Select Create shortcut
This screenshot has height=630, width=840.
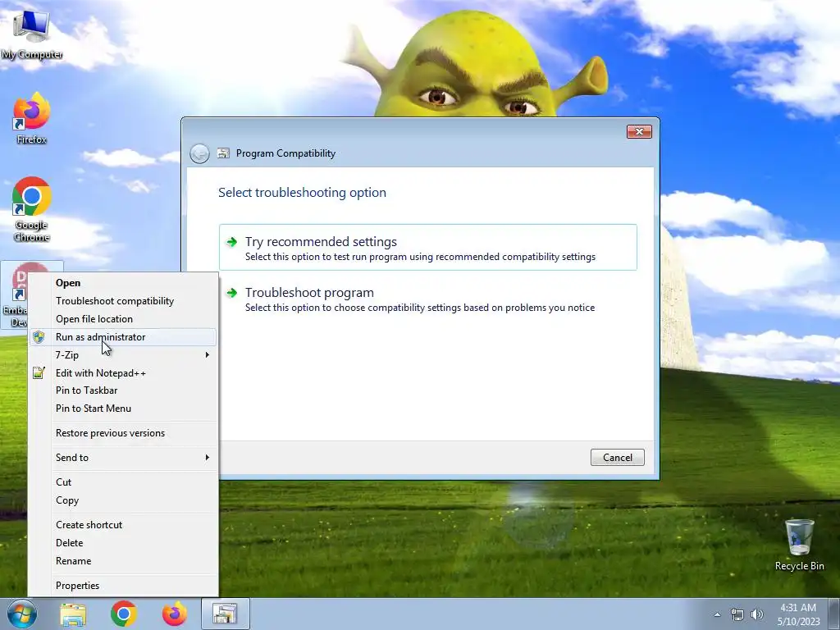tap(123, 525)
